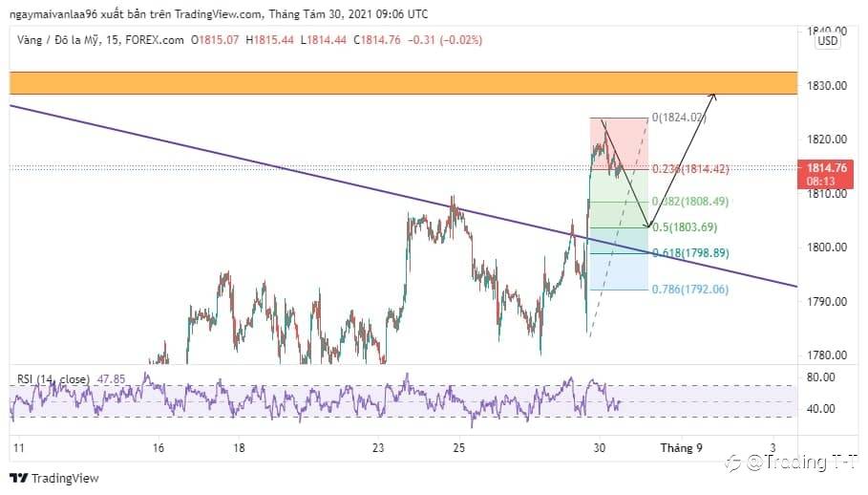868x495 pixels.
Task: Click the Fibonacci level label 0.236(1814.42)
Action: click(690, 169)
